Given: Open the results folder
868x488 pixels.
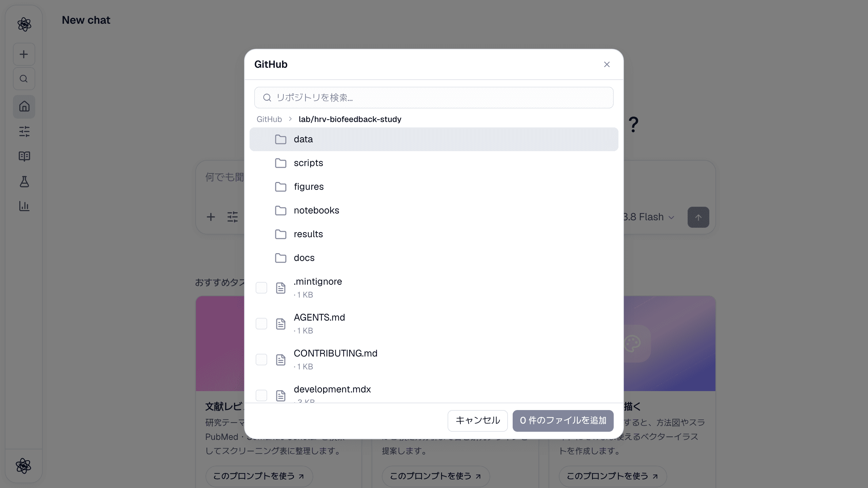Looking at the screenshot, I should tap(434, 234).
